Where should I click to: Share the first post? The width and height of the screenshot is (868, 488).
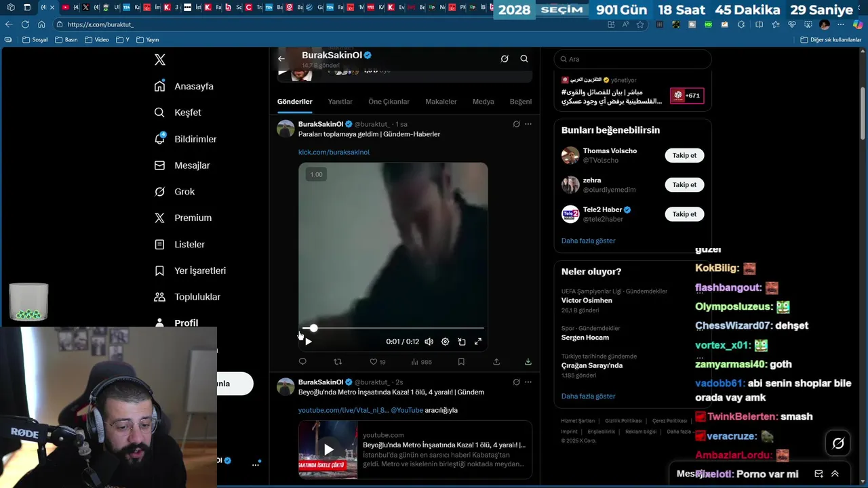(x=496, y=362)
